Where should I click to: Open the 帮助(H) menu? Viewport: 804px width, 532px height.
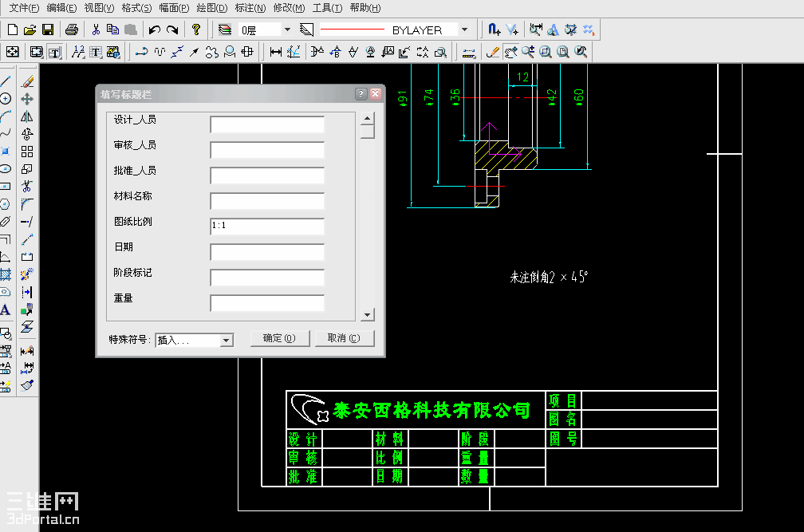pyautogui.click(x=365, y=8)
